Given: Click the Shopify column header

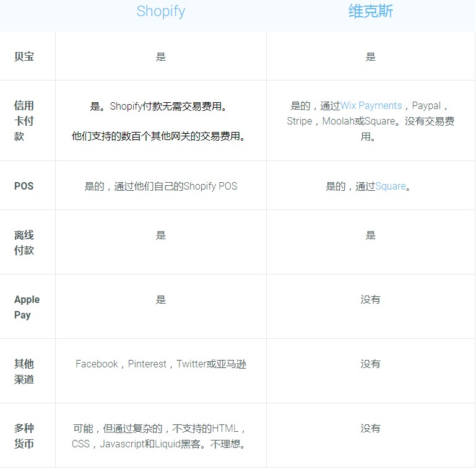Looking at the screenshot, I should pos(160,12).
